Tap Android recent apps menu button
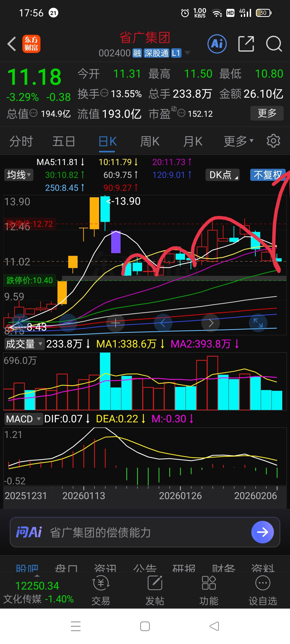 (76, 626)
